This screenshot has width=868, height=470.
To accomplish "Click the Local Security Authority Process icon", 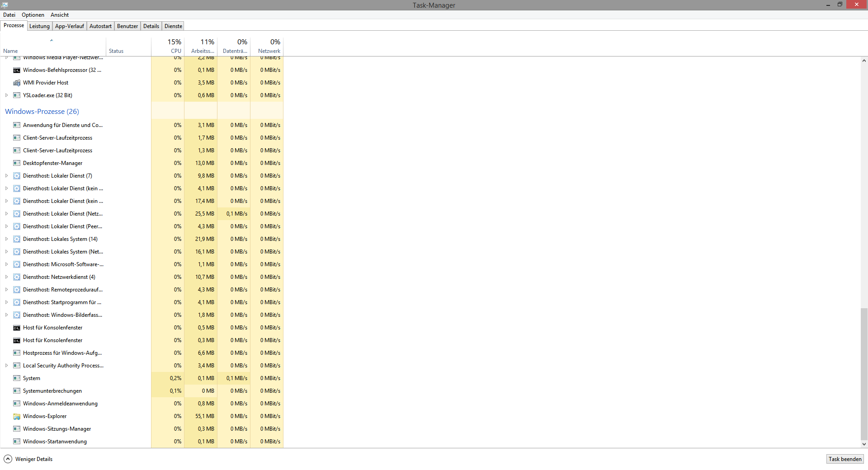I will pos(17,366).
